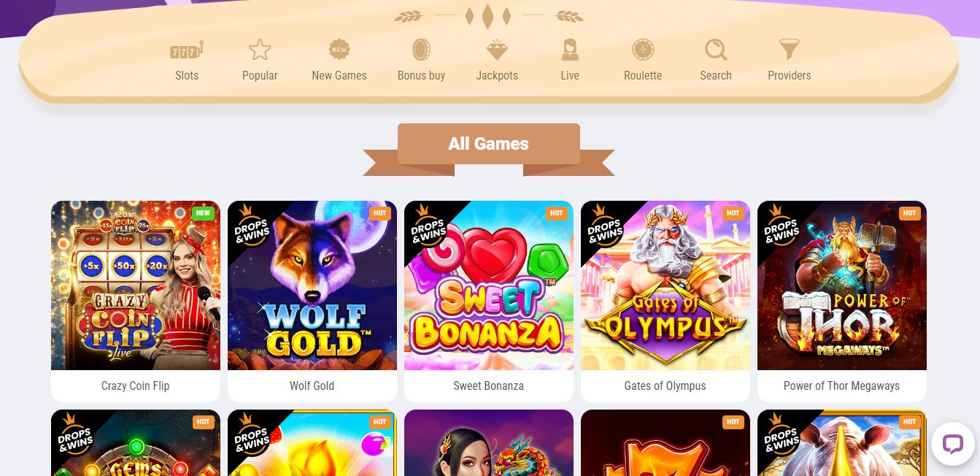The image size is (980, 476).
Task: Click the Search magnifier icon
Action: [x=716, y=50]
